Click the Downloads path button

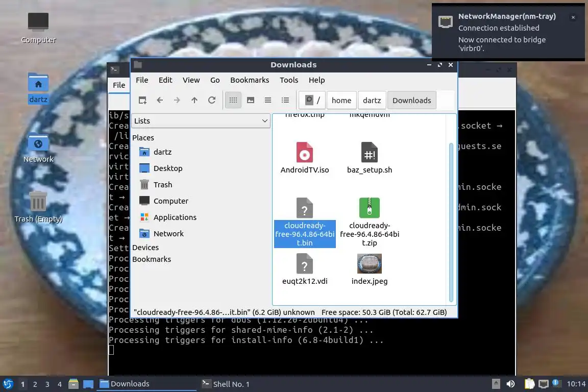(412, 100)
